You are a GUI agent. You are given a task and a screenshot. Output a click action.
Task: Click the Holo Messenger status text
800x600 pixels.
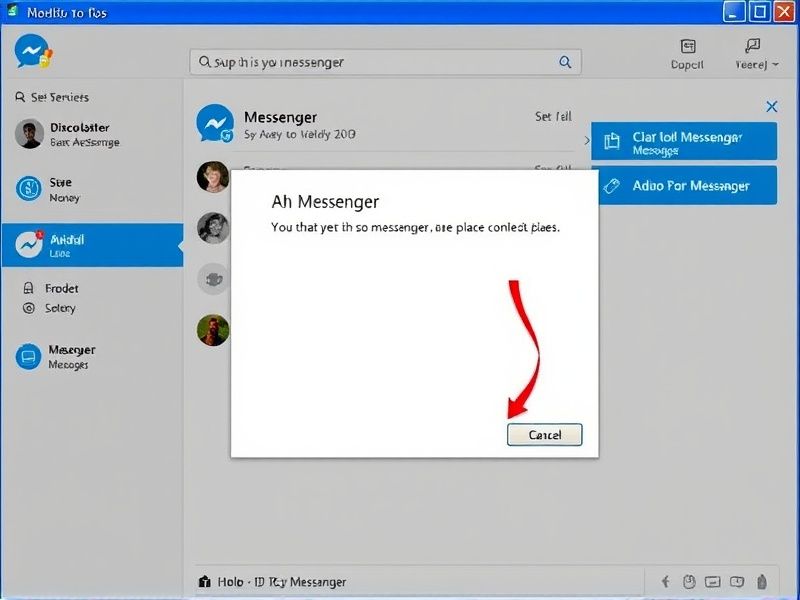tap(282, 582)
